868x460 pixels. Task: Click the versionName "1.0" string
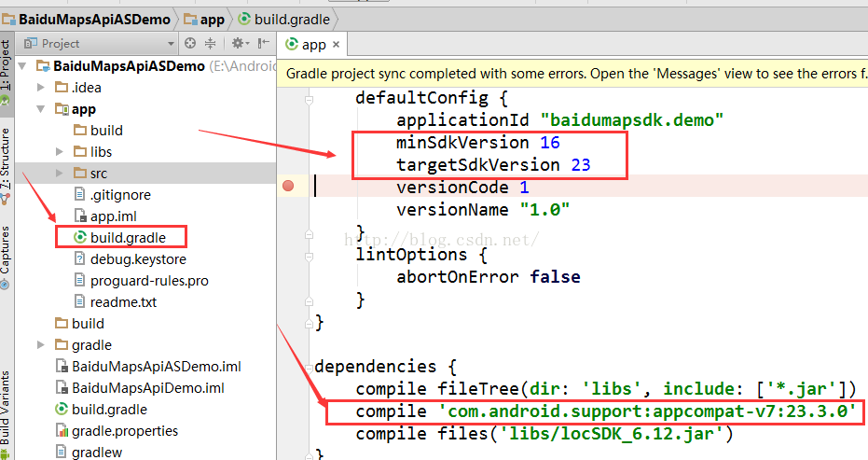(544, 210)
